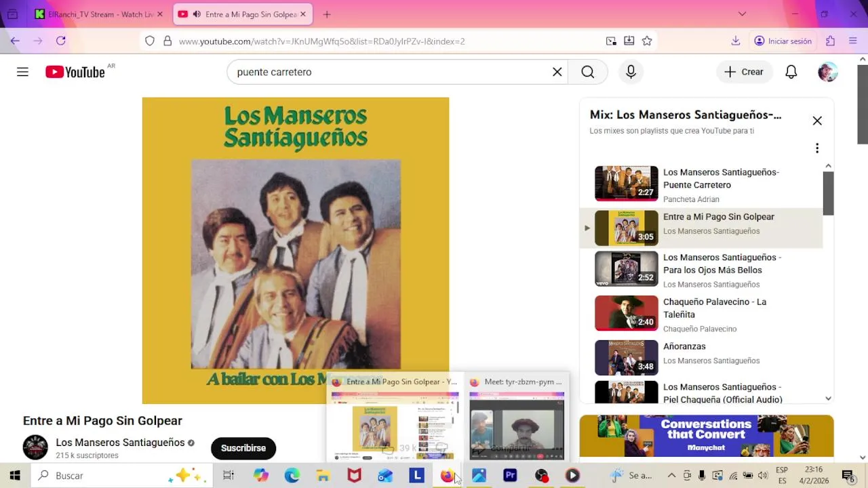Open picture-in-picture icon in address bar
Viewport: 868px width, 488px height.
(611, 41)
